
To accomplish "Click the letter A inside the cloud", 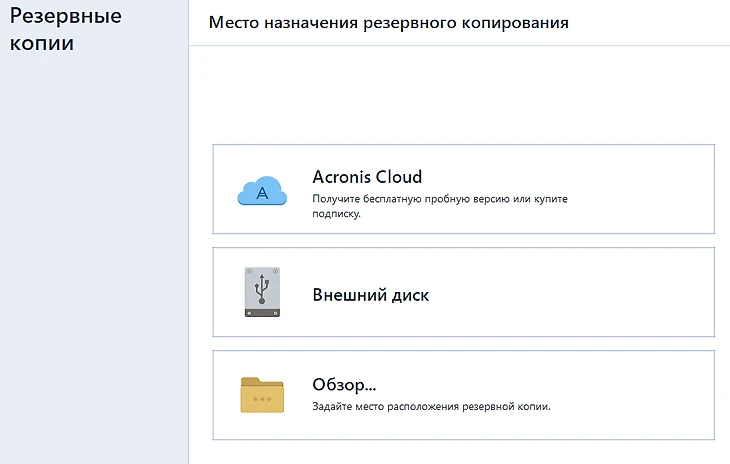I will [262, 193].
